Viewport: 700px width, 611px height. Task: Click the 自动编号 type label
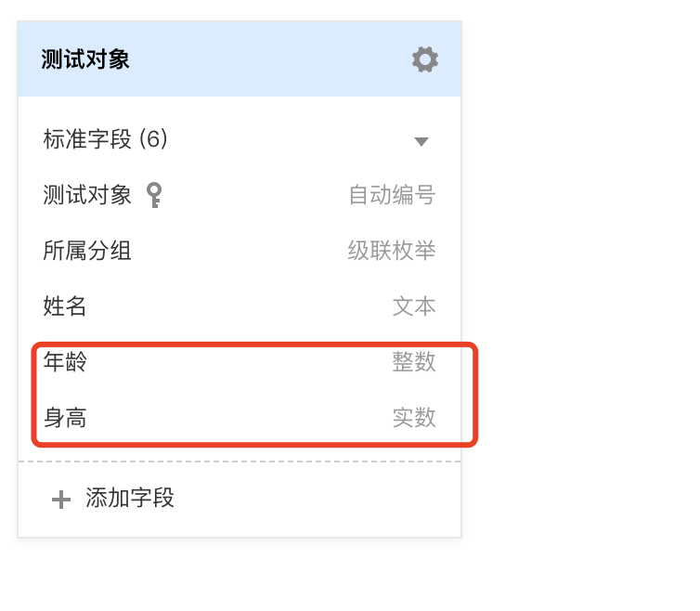pyautogui.click(x=392, y=195)
